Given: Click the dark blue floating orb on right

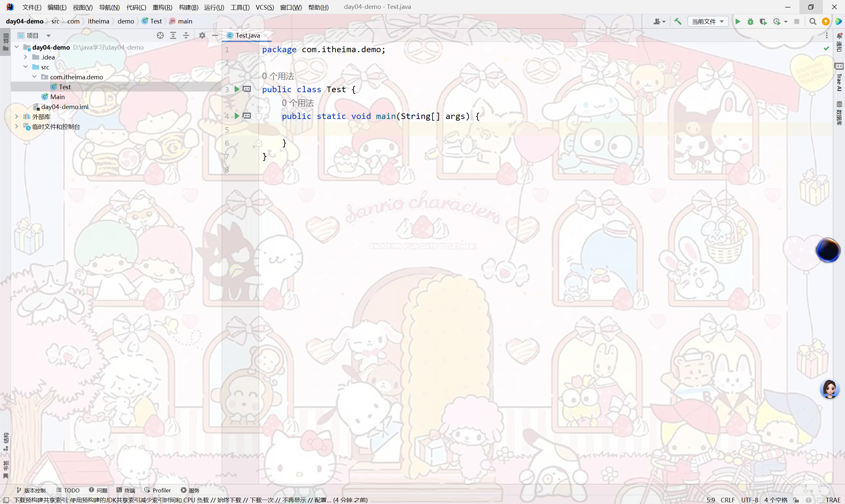Looking at the screenshot, I should click(x=828, y=250).
